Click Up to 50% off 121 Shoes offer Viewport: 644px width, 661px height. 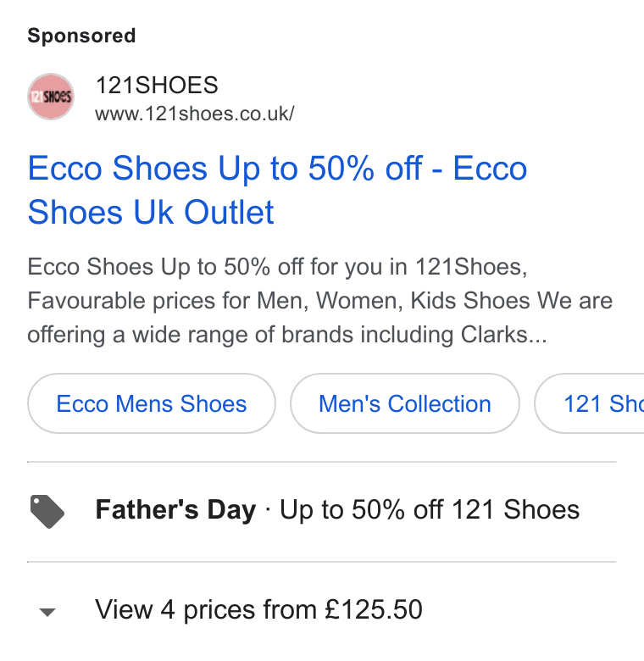[430, 509]
